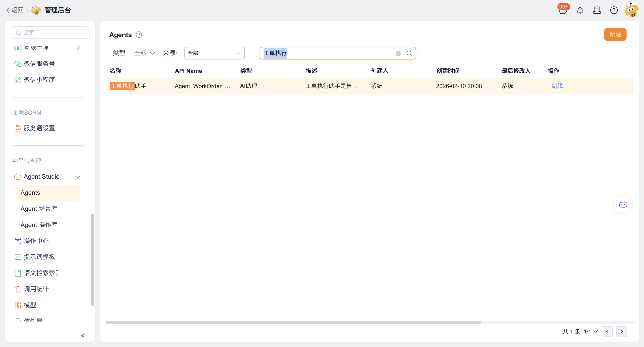The height and width of the screenshot is (347, 644).
Task: Open the messages icon with 99+ badge
Action: pos(563,11)
